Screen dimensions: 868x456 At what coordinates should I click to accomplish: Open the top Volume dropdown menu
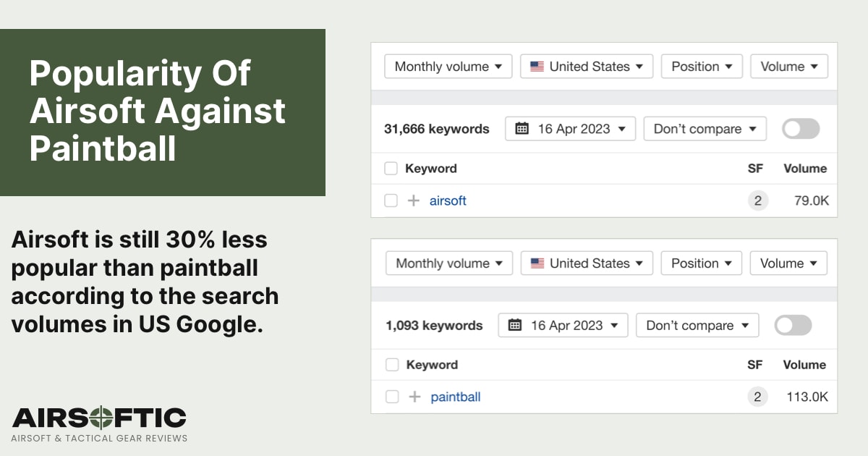coord(789,67)
